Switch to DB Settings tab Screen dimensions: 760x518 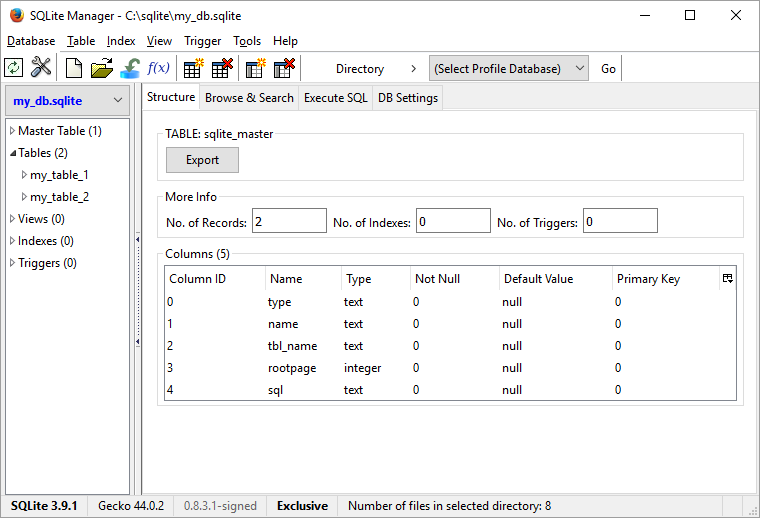(x=408, y=98)
